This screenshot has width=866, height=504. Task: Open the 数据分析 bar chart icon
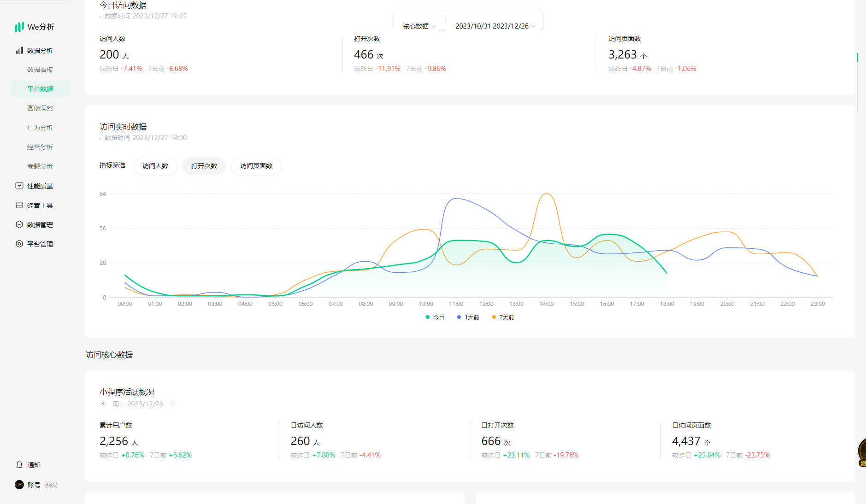(19, 50)
